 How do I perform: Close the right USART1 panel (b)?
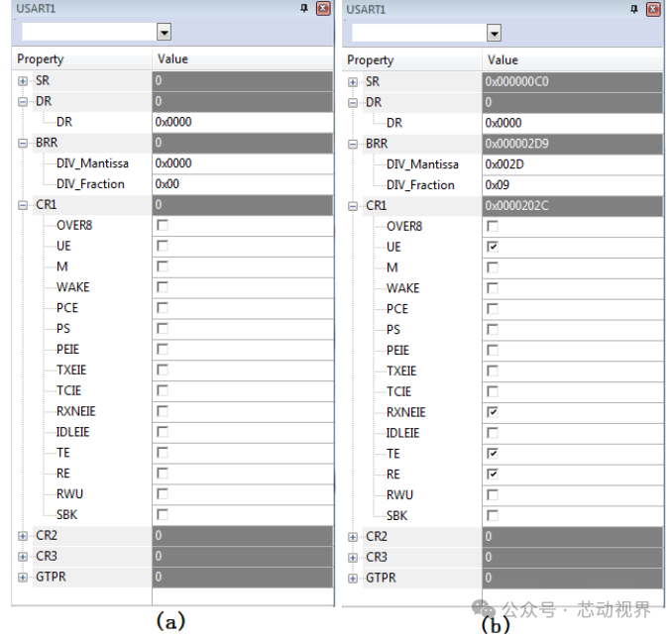coord(653,9)
